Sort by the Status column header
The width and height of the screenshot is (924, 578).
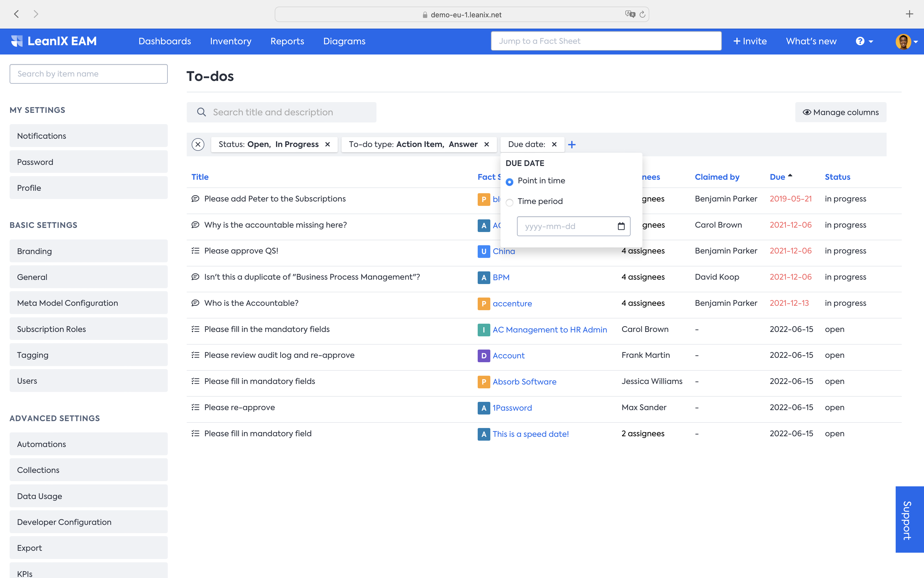coord(837,177)
